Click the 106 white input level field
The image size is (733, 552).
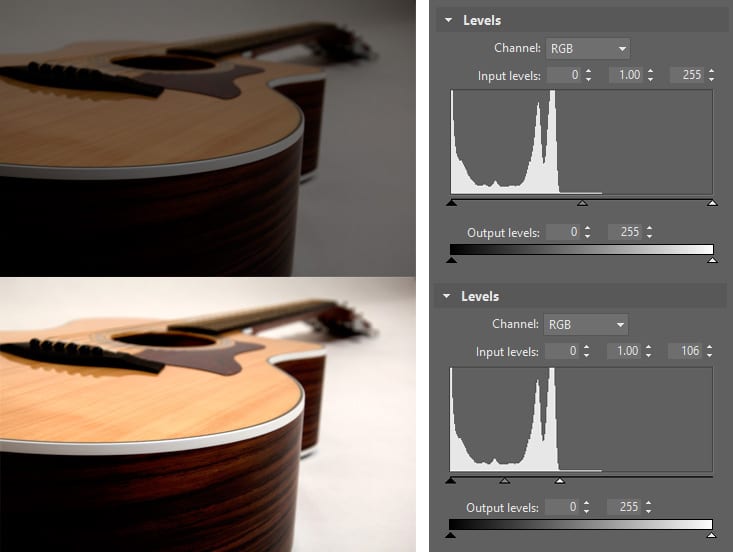point(684,351)
